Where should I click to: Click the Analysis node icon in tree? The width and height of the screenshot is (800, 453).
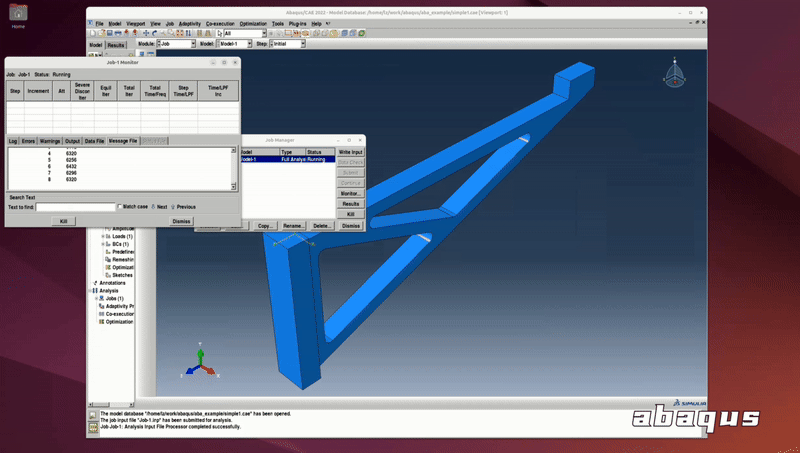[x=95, y=290]
